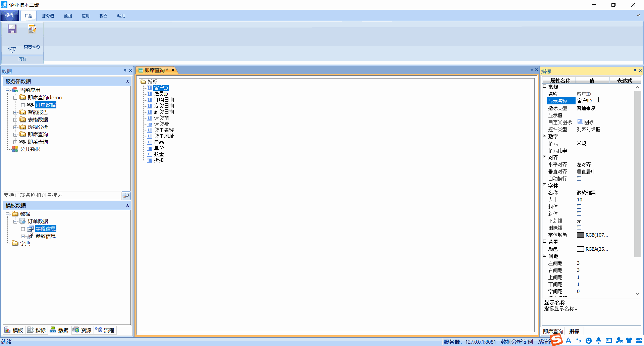The width and height of the screenshot is (644, 346).
Task: Check the 斜体 italic checkbox
Action: coord(579,214)
